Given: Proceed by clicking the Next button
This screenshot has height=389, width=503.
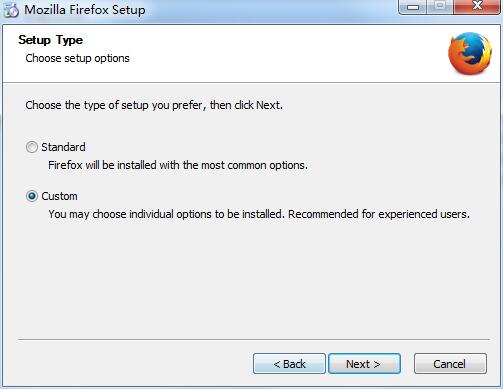Looking at the screenshot, I should click(x=364, y=364).
